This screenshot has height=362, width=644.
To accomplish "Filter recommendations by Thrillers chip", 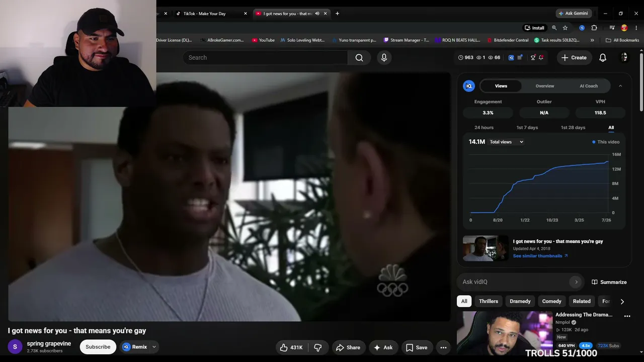I will (489, 302).
